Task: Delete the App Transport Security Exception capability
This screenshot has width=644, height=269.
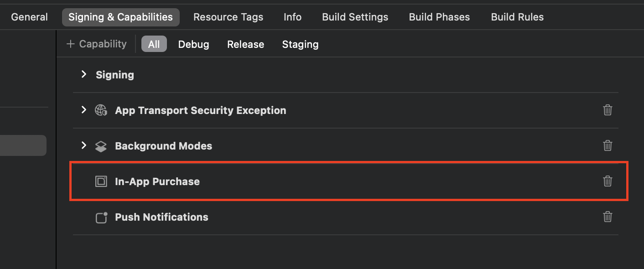Action: [x=608, y=110]
